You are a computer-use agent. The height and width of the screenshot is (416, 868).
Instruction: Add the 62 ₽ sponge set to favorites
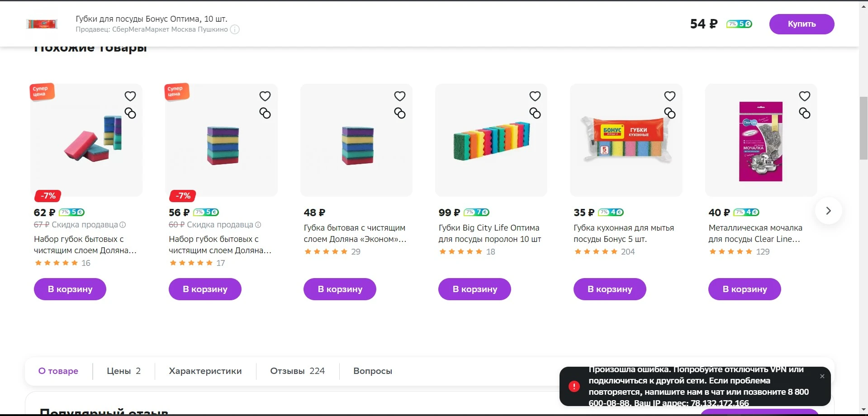(x=130, y=96)
